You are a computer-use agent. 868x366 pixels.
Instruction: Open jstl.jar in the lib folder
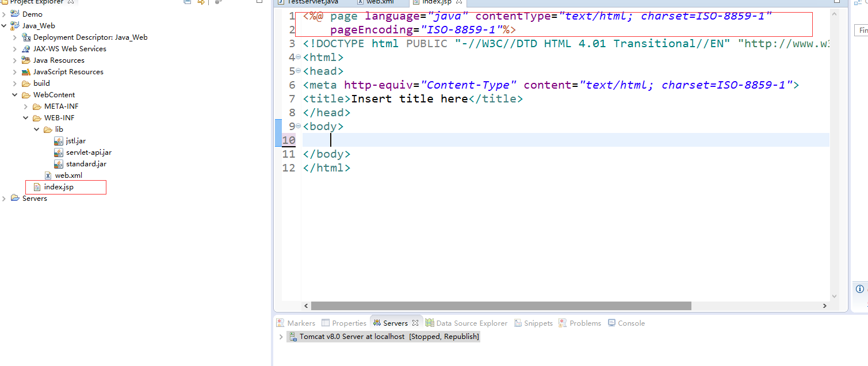pos(75,141)
